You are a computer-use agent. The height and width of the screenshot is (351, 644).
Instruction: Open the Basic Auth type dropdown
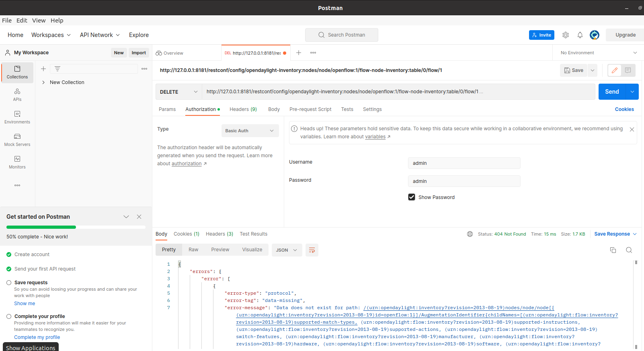pos(250,131)
